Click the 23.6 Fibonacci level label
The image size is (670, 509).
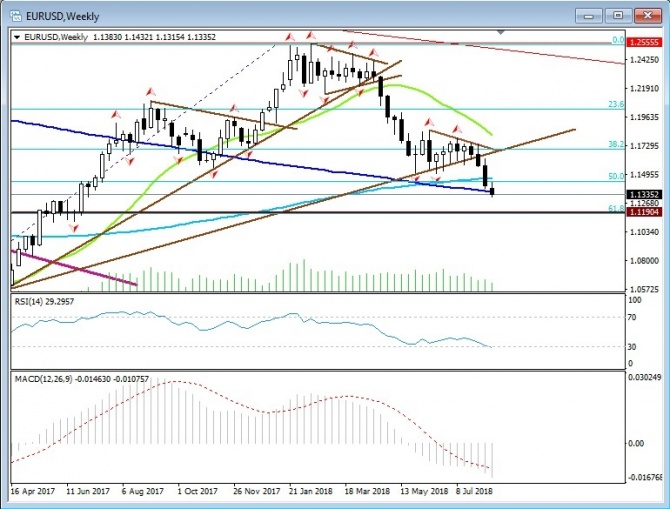coord(616,104)
